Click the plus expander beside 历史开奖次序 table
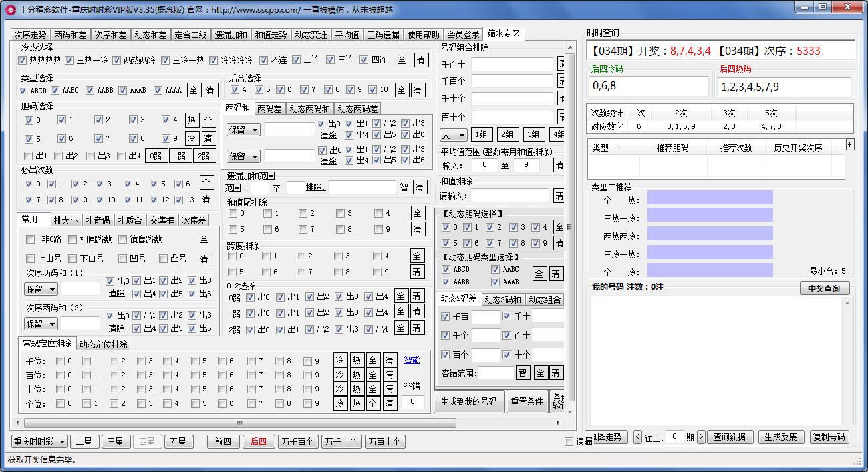This screenshot has width=868, height=472. point(849,144)
